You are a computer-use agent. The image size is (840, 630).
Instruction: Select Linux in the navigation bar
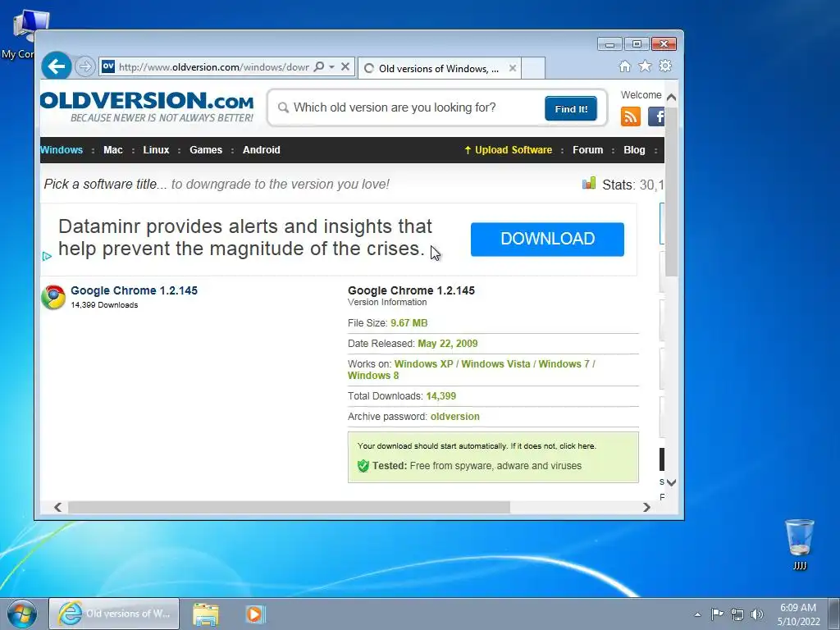156,150
